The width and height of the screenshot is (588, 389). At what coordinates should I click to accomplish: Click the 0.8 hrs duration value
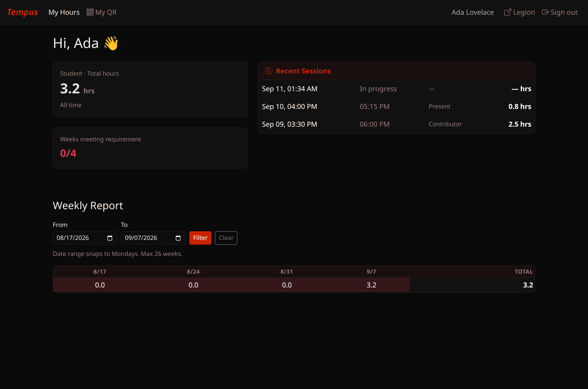click(x=520, y=106)
